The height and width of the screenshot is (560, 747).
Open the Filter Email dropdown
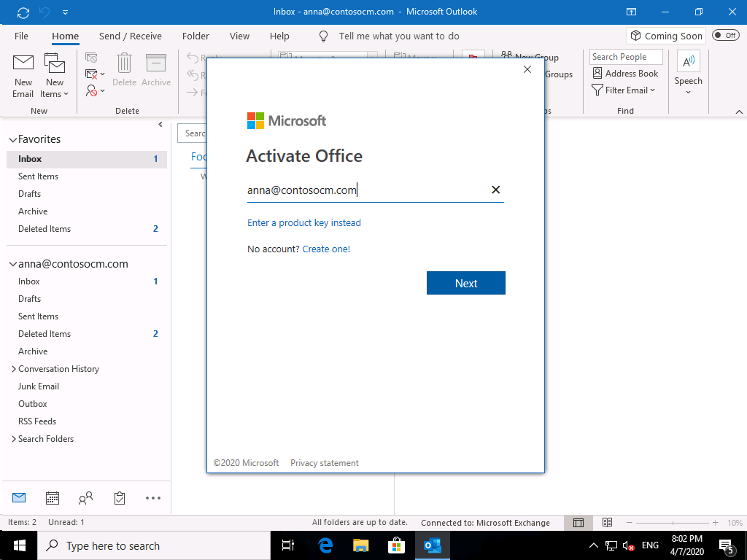coord(624,90)
